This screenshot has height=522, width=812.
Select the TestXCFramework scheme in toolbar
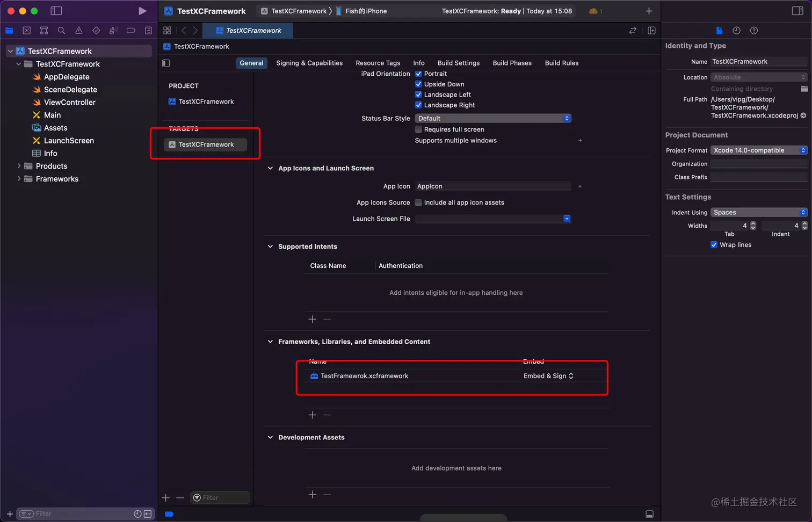(x=294, y=11)
